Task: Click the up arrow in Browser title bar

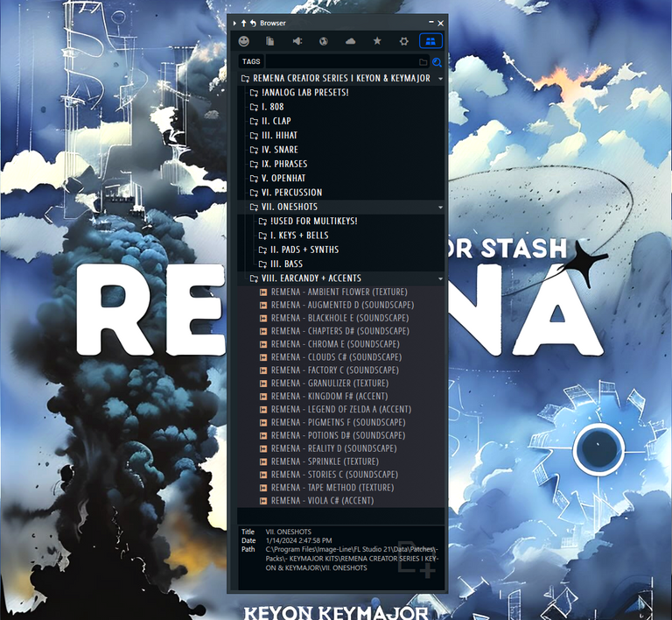Action: (244, 23)
